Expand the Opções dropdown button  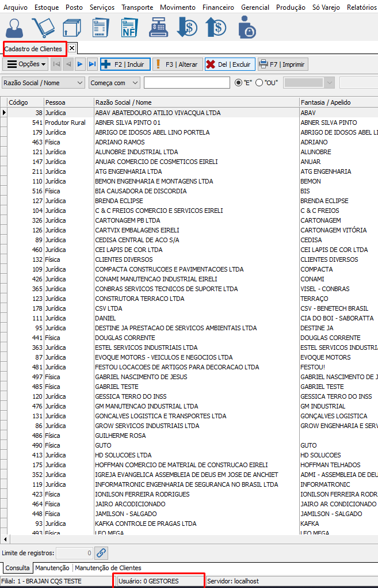pos(26,64)
